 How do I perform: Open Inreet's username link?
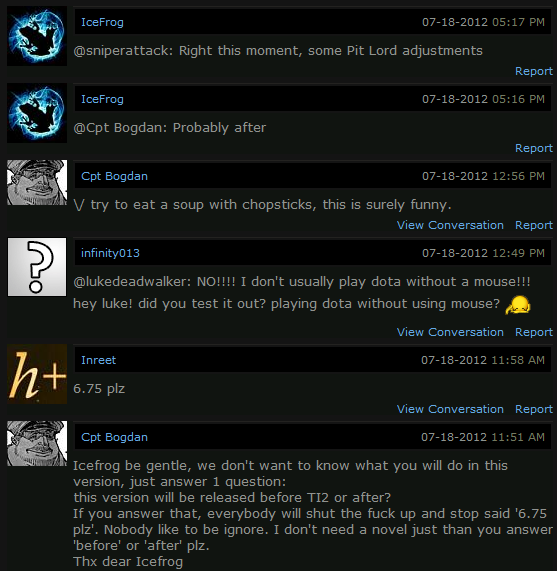pyautogui.click(x=98, y=360)
